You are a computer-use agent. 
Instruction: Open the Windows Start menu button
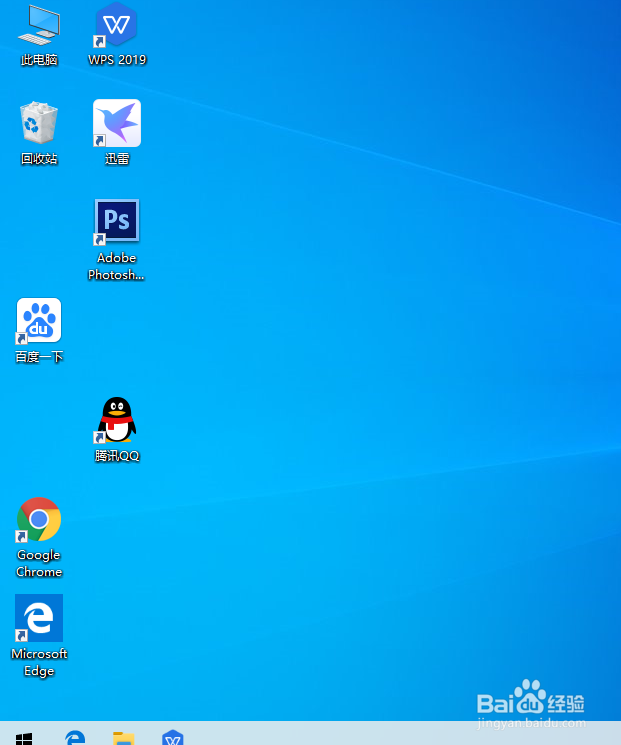click(x=24, y=738)
